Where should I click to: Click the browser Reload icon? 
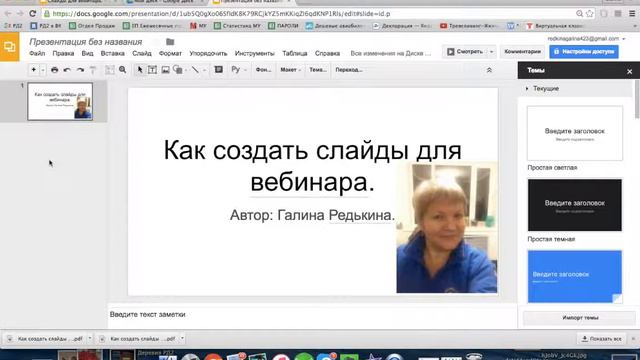[x=33, y=13]
